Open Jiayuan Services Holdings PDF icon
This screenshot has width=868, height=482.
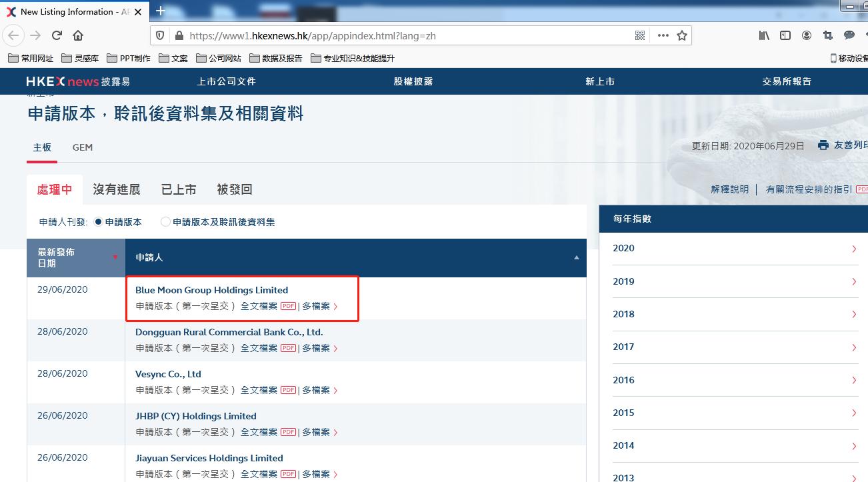tap(288, 474)
